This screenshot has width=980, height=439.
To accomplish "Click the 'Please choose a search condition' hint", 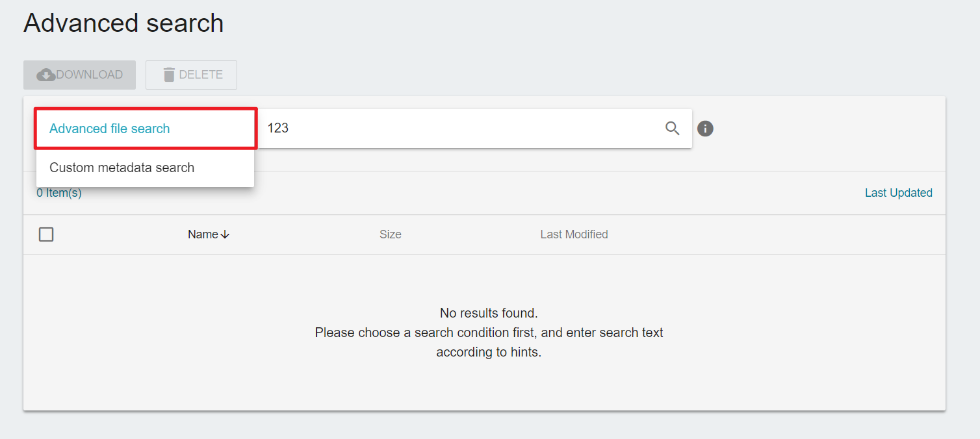I will pyautogui.click(x=489, y=332).
